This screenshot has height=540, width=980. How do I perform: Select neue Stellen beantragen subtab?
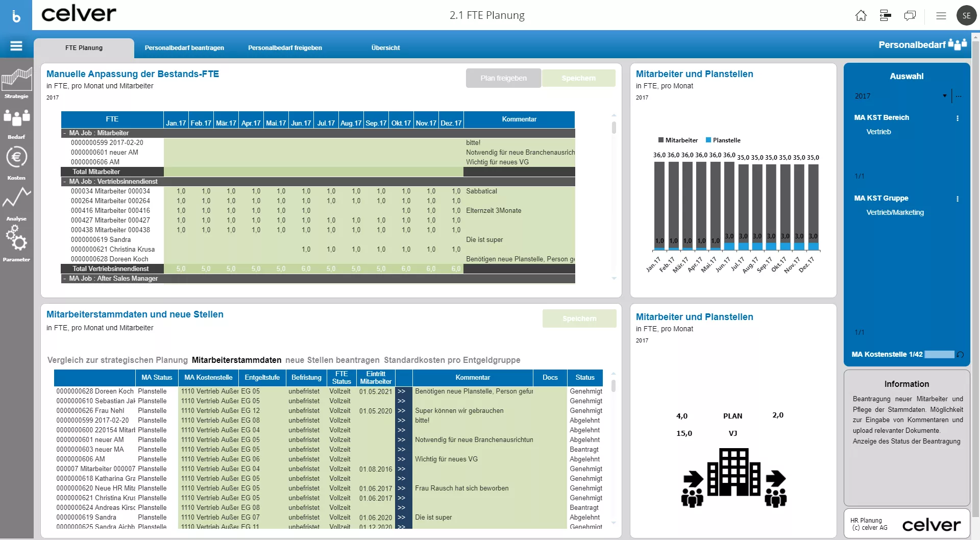pyautogui.click(x=332, y=360)
